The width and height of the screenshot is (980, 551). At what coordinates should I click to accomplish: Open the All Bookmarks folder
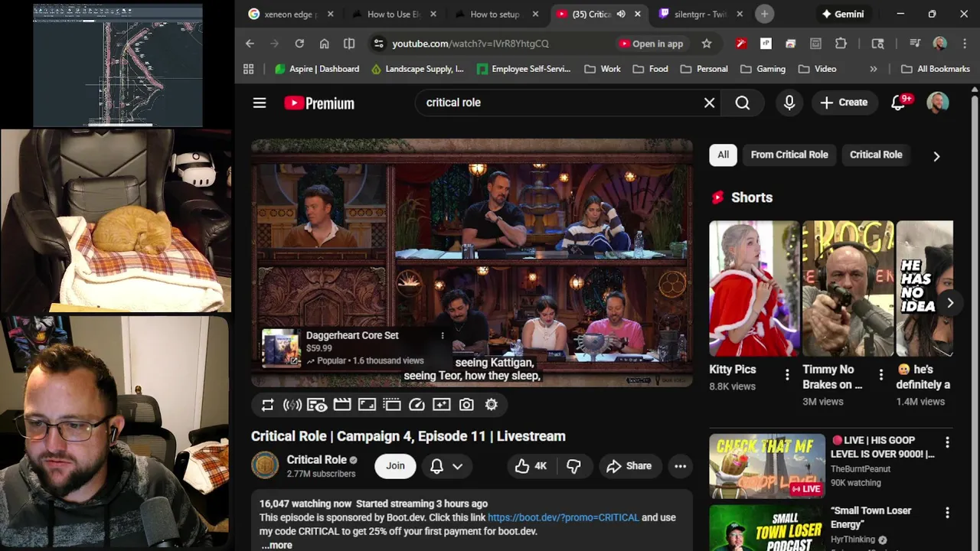pyautogui.click(x=936, y=69)
